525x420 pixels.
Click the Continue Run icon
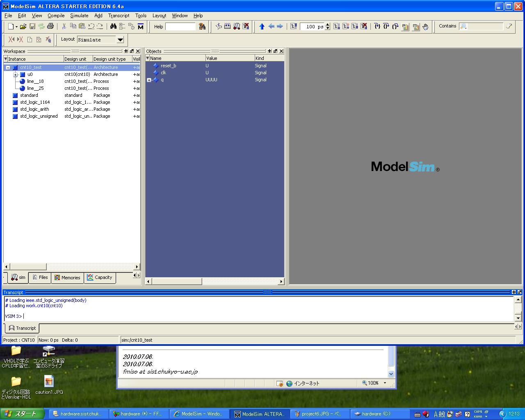(346, 26)
